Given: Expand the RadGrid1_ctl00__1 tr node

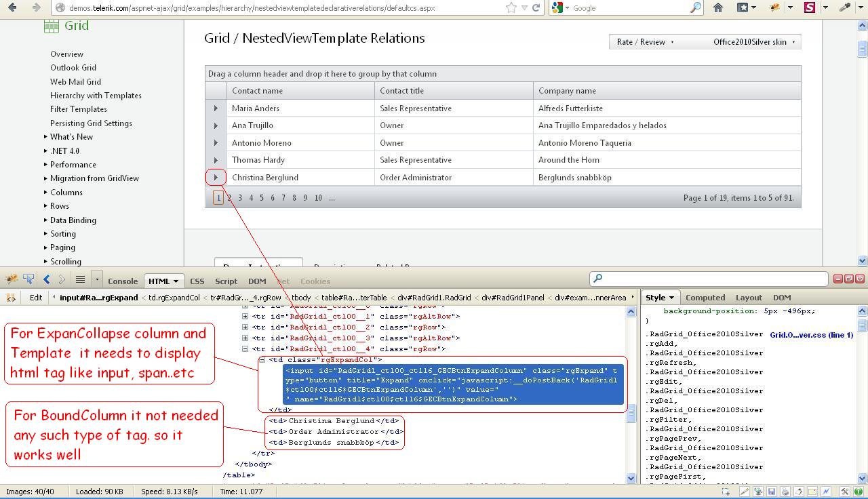Looking at the screenshot, I should tap(245, 317).
